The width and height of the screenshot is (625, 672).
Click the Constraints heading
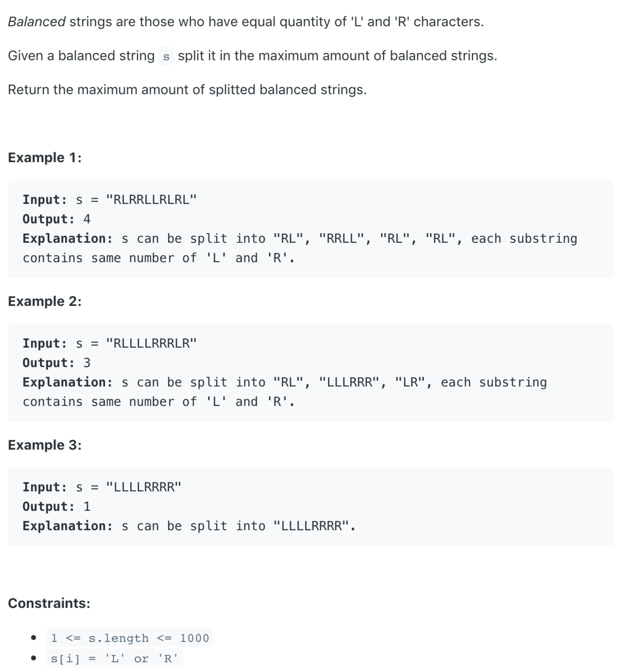pyautogui.click(x=49, y=603)
